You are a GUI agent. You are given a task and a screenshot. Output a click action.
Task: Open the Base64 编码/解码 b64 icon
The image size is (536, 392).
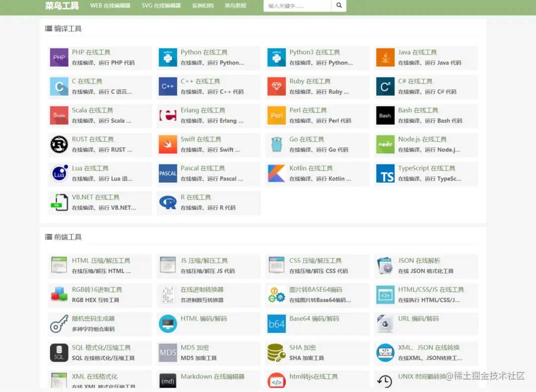click(276, 324)
